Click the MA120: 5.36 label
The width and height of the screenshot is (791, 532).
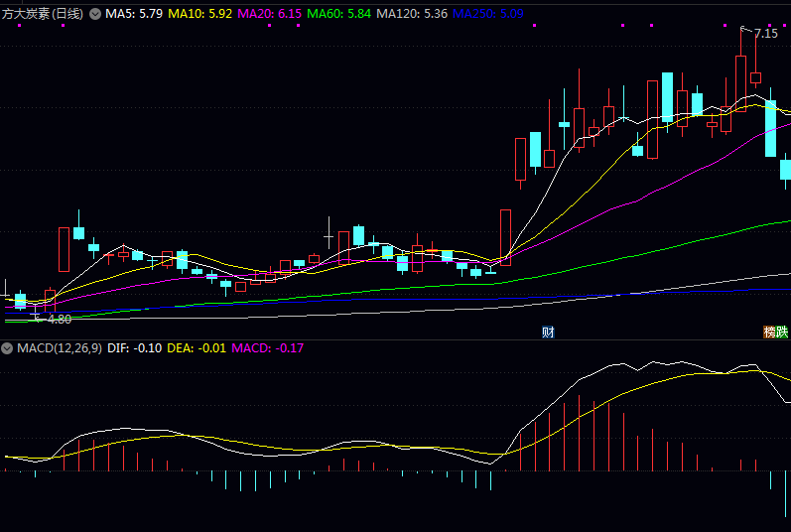point(412,14)
